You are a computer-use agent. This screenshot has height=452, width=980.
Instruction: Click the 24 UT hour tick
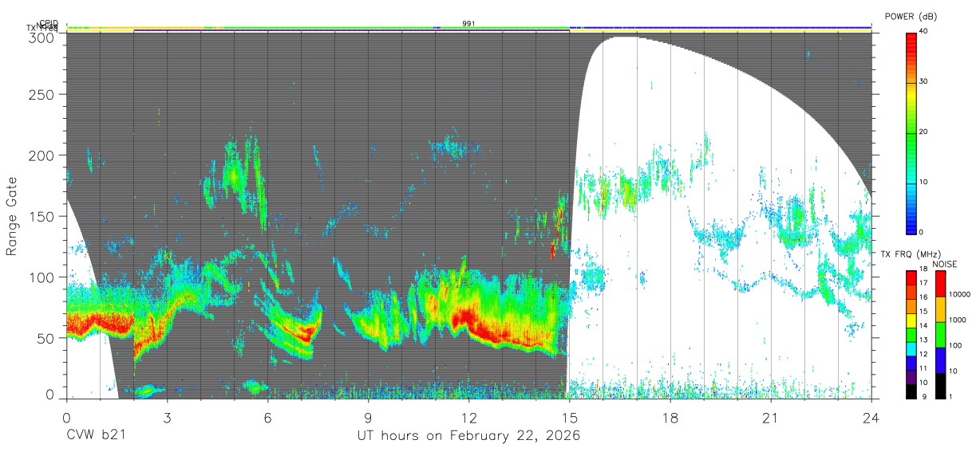tap(871, 417)
